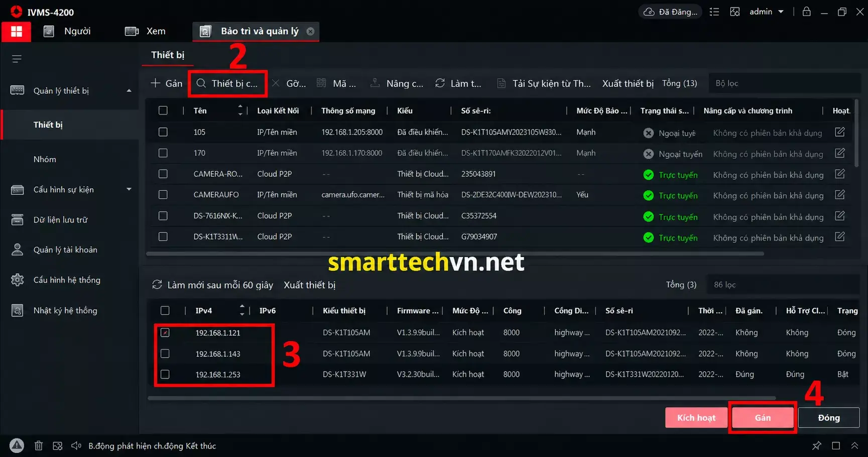
Task: Switch to the Xem tab
Action: click(146, 31)
